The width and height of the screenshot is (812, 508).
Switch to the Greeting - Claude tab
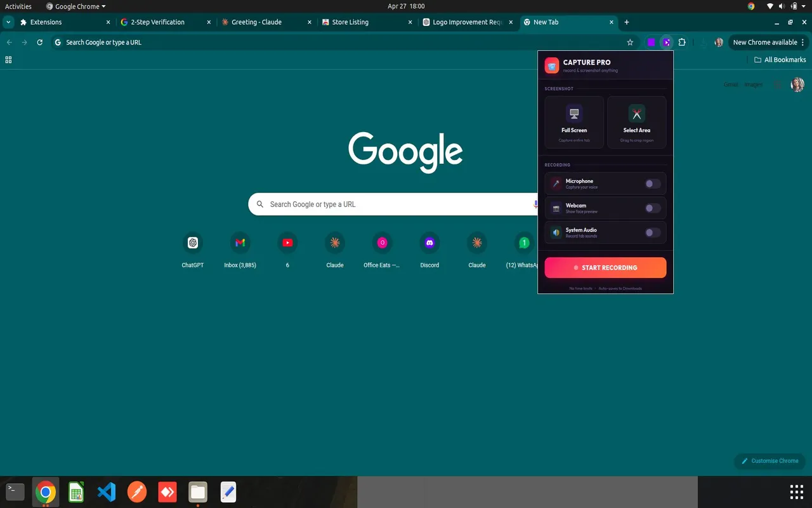266,22
